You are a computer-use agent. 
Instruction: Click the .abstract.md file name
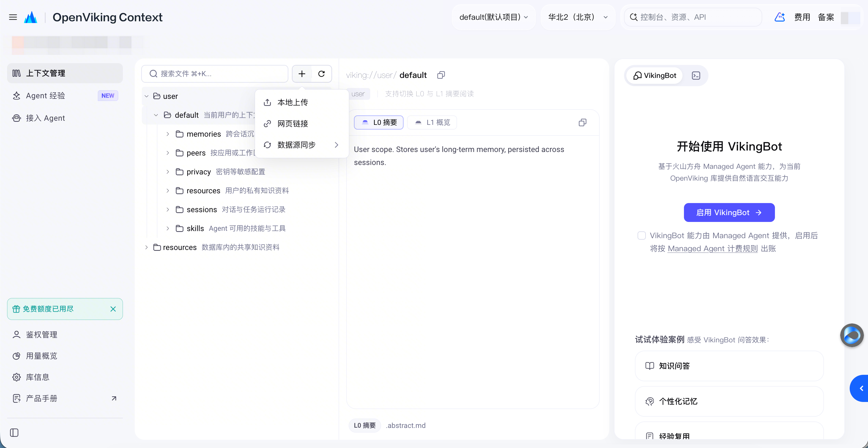pyautogui.click(x=406, y=426)
